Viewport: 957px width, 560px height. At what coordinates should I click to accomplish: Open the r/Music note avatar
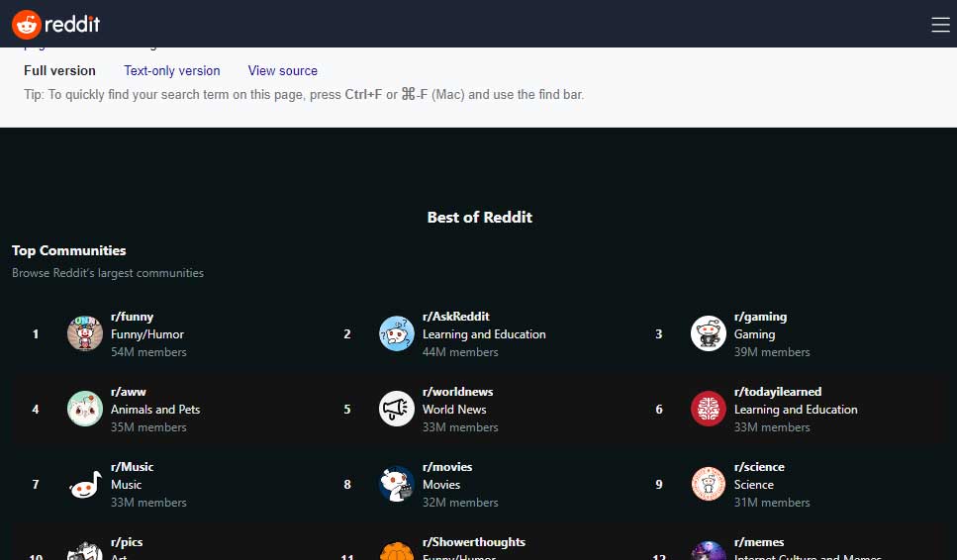coord(85,484)
